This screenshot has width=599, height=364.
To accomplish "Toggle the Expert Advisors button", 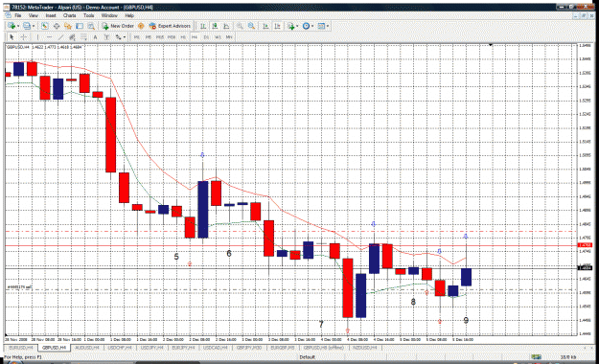I will click(170, 26).
